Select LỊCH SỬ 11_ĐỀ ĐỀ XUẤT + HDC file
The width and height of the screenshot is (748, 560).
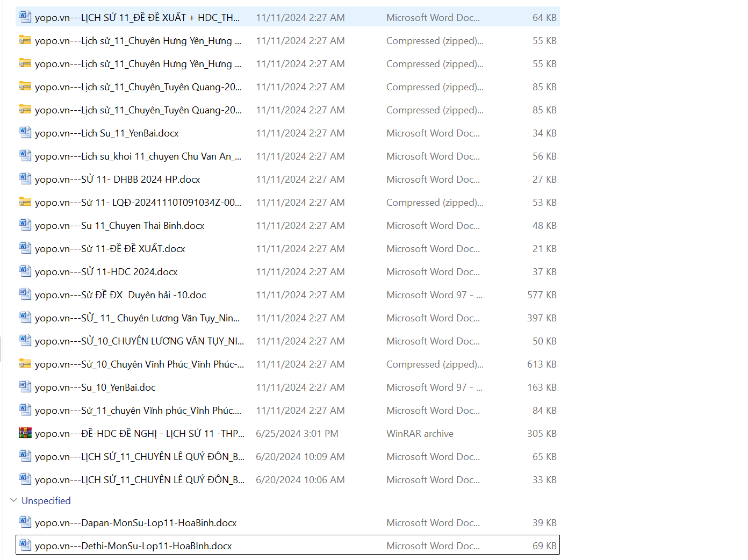pyautogui.click(x=137, y=18)
